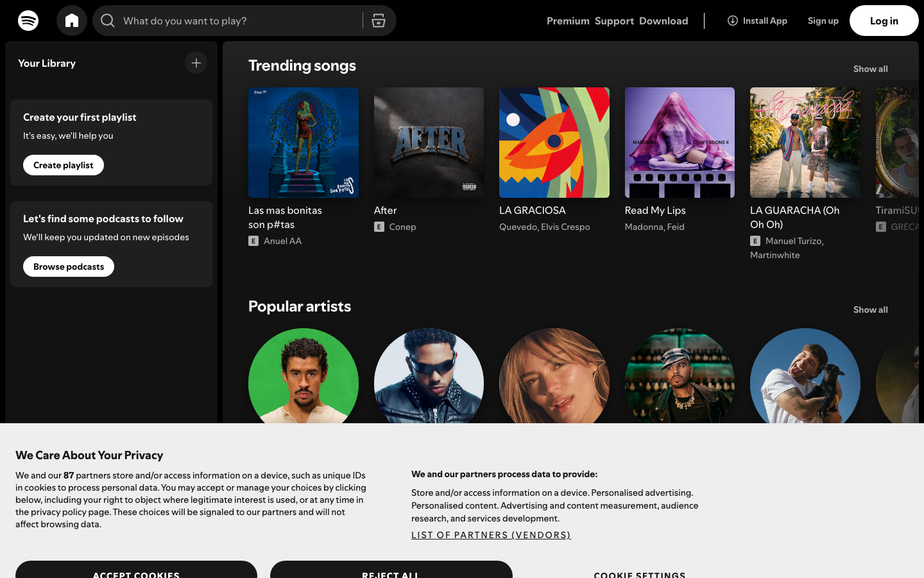Screen dimensions: 924x578
Task: Click the plus icon in Your Library
Action: coord(196,63)
